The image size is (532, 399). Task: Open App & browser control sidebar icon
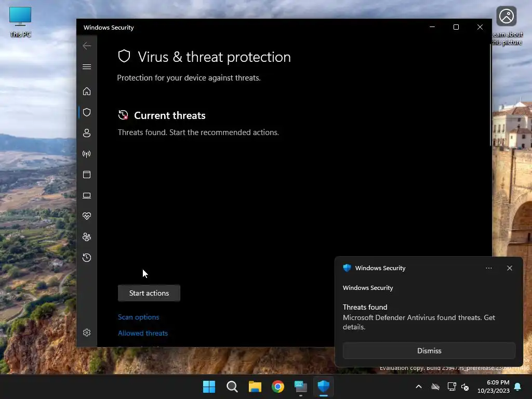(87, 175)
